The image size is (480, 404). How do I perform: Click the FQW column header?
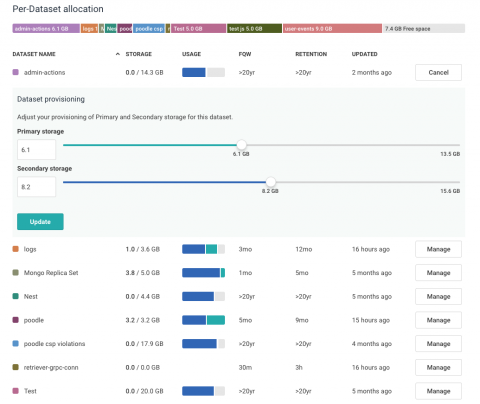click(245, 54)
